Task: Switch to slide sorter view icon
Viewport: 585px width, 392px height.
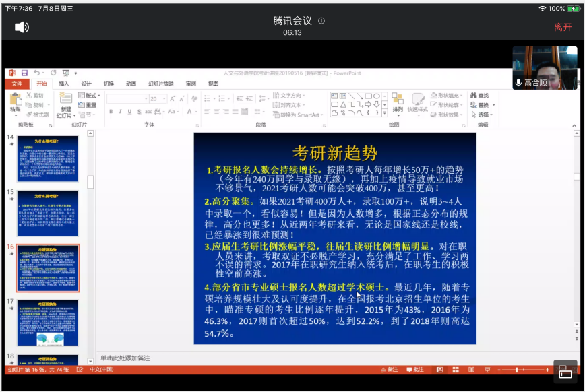Action: (x=456, y=370)
